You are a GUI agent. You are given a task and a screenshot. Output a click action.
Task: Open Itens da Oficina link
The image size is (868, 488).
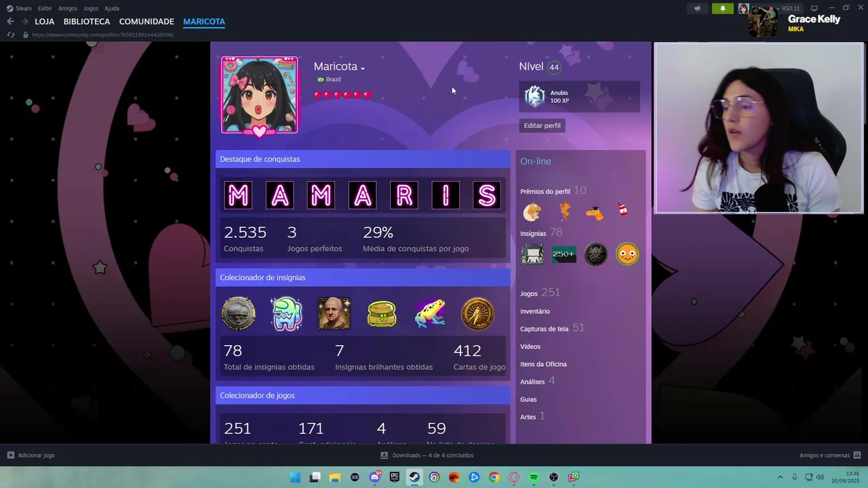[x=543, y=364]
